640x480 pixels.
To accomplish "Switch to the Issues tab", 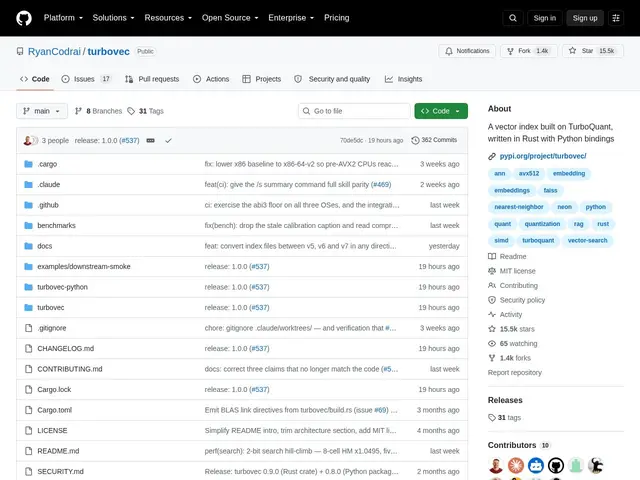I will (86, 79).
